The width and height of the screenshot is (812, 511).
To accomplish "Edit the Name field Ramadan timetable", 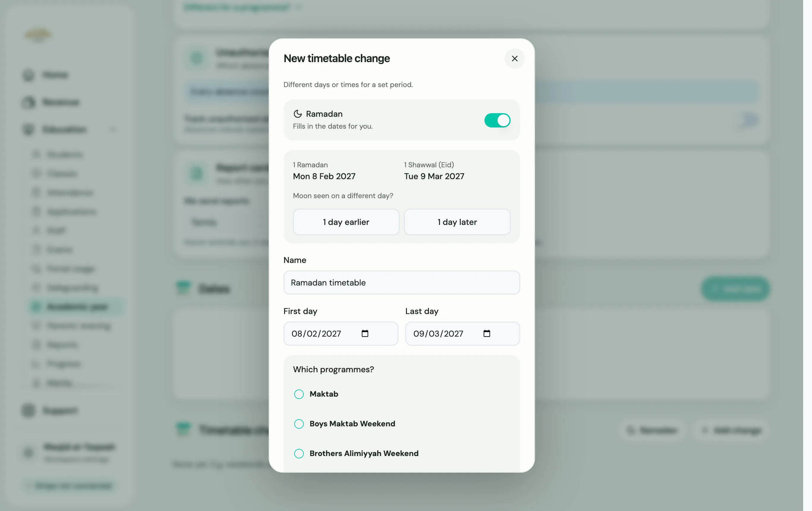I will [401, 283].
